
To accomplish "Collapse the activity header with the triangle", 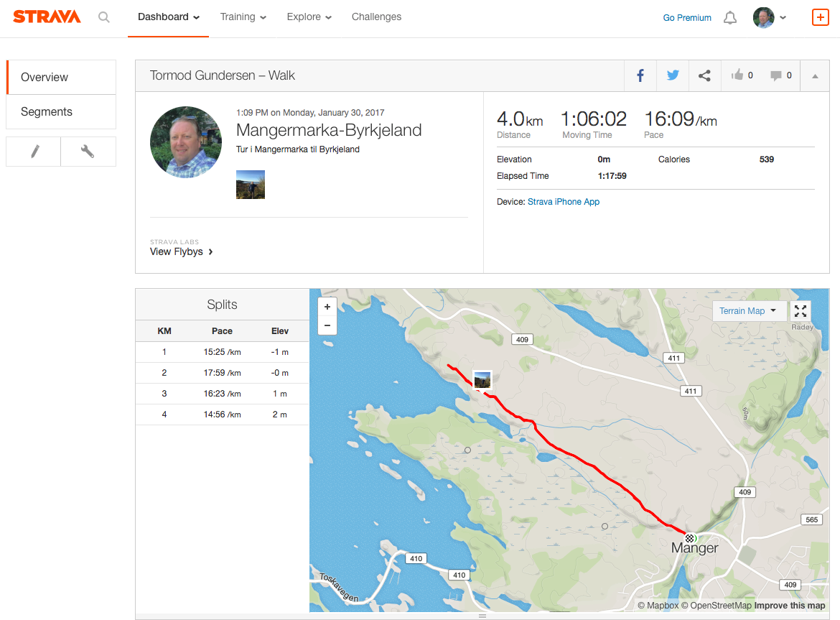I will pos(815,76).
